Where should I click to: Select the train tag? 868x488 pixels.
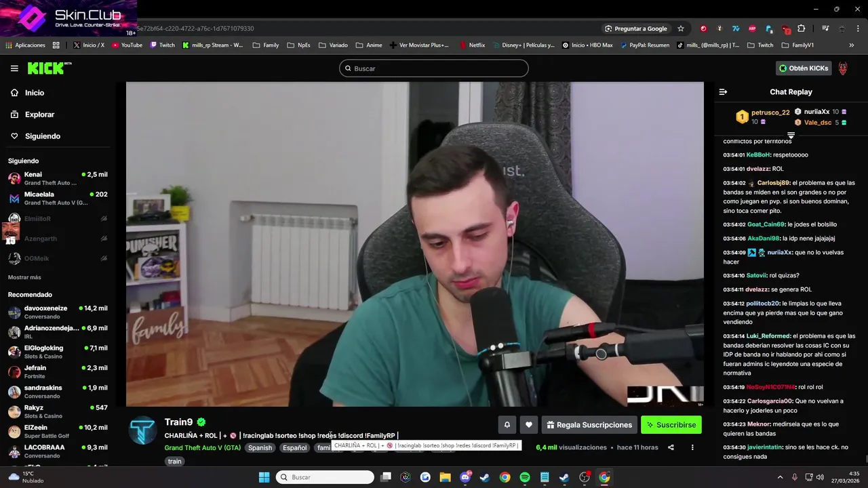tap(175, 462)
